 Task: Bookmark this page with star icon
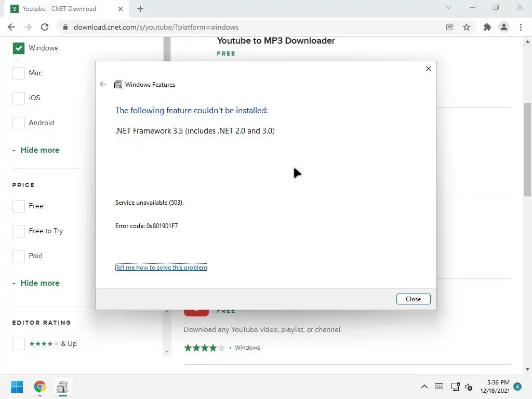[467, 27]
